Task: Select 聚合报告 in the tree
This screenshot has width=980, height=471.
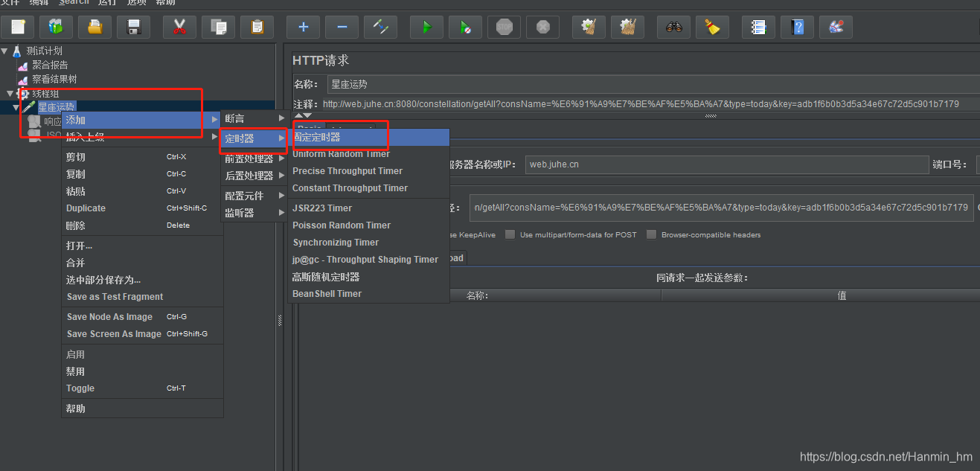Action: (x=49, y=65)
